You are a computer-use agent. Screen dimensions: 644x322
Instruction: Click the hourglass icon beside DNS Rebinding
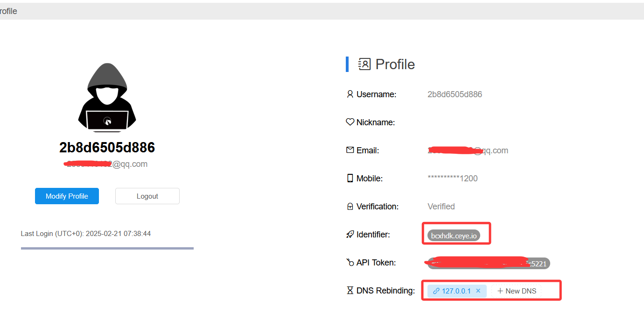[350, 291]
